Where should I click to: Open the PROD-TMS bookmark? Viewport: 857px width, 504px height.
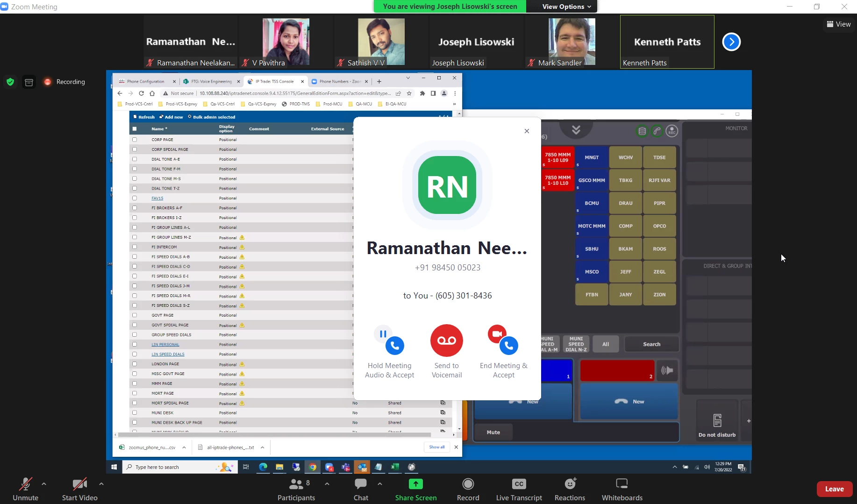(x=296, y=104)
